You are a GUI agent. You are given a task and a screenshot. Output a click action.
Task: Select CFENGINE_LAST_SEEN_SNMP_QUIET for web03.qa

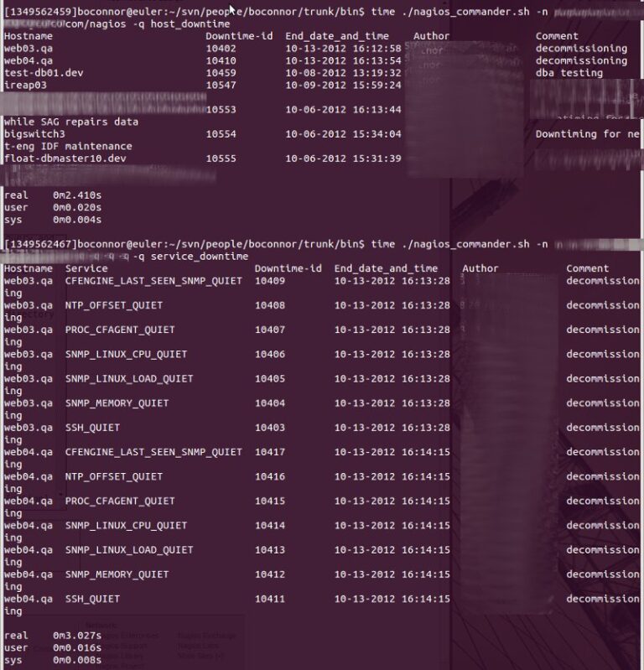click(153, 281)
